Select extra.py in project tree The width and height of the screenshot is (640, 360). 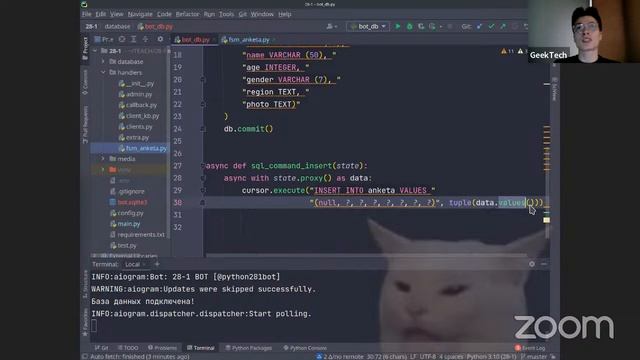point(133,138)
